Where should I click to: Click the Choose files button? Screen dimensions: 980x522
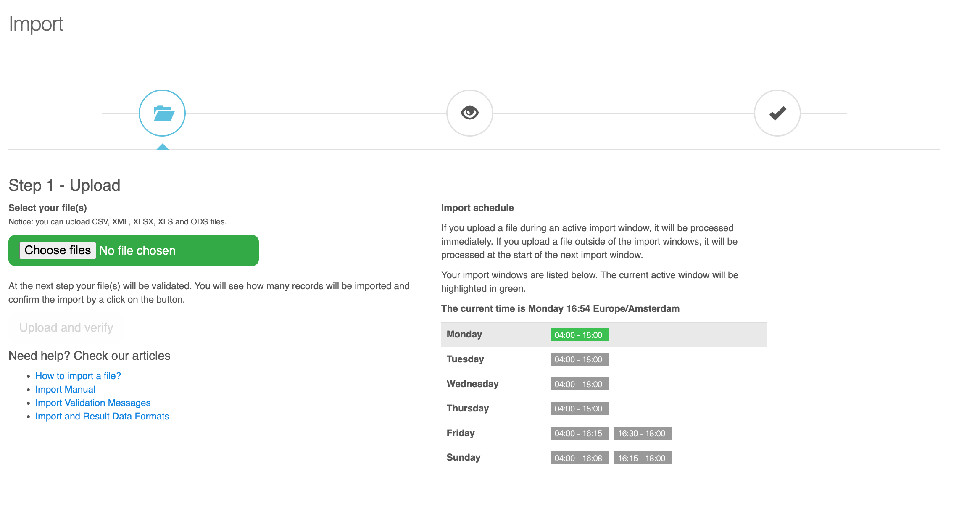click(x=58, y=250)
